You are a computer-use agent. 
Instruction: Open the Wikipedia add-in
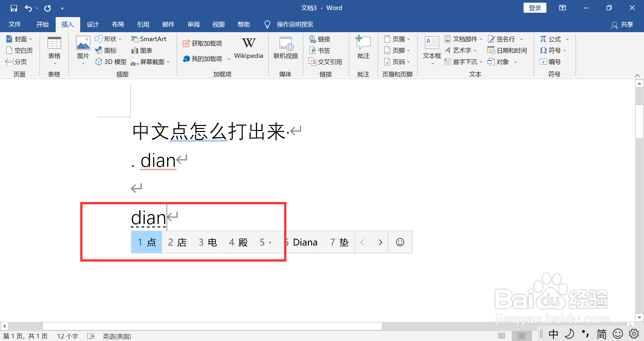[x=248, y=49]
